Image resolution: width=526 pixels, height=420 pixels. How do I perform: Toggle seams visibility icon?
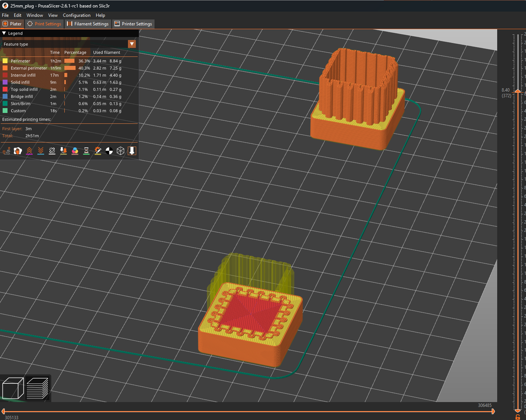coord(52,151)
